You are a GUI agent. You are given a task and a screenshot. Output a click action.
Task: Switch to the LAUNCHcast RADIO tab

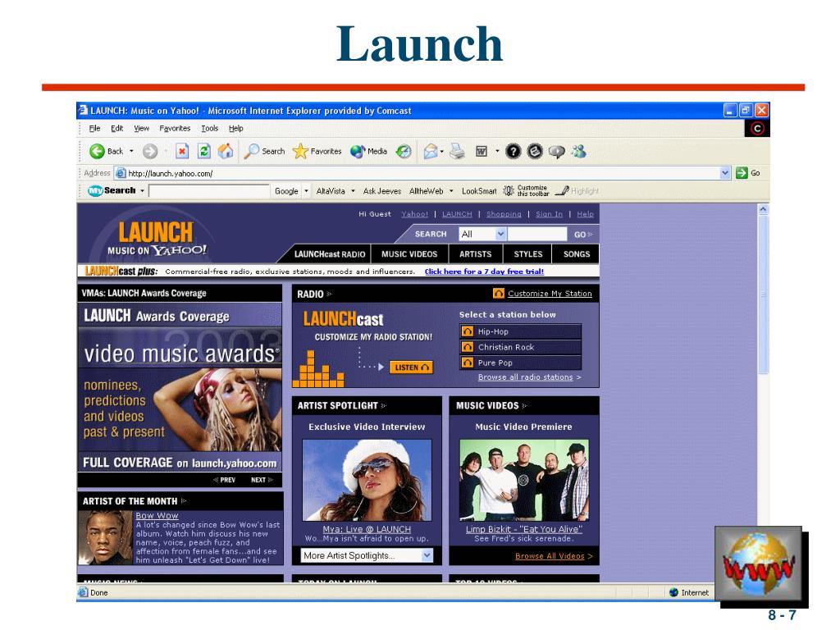[330, 254]
